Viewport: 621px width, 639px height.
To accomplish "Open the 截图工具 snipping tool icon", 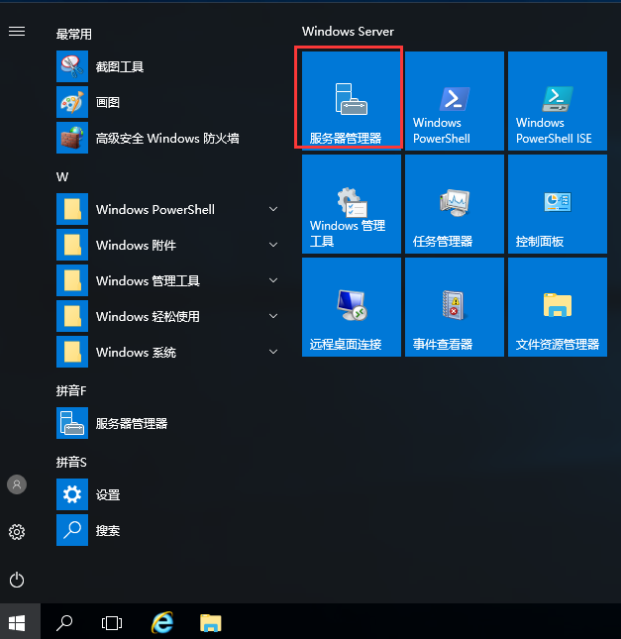I will point(72,66).
